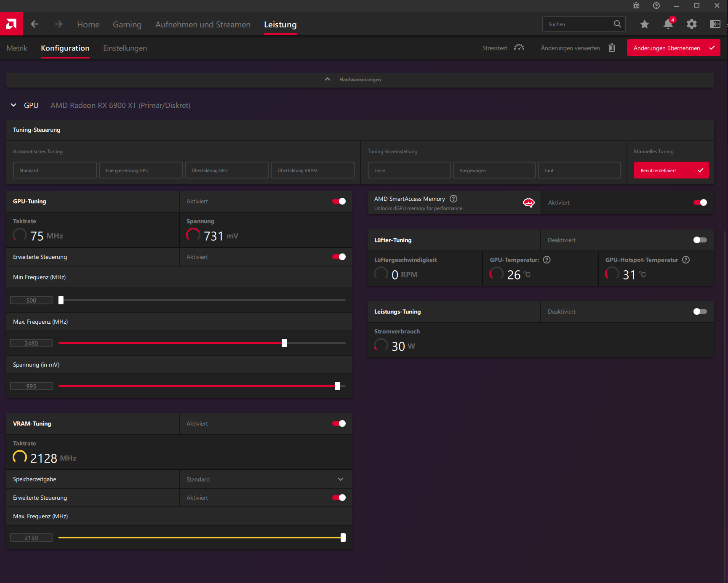Open notifications bell icon
This screenshot has width=728, height=583.
(668, 24)
